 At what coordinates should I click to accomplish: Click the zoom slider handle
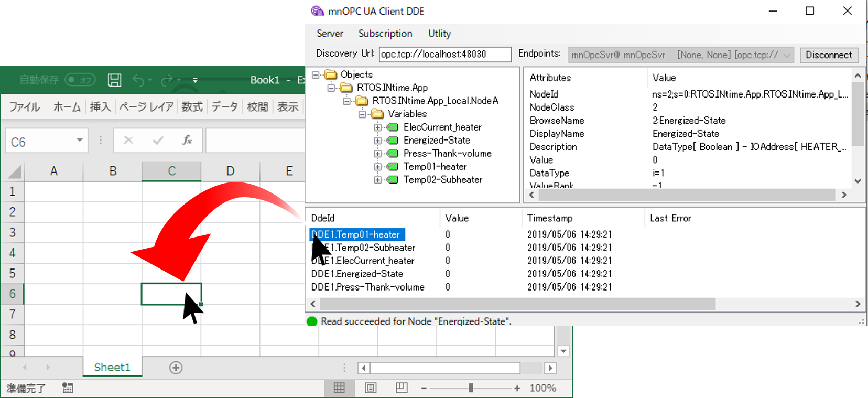(x=471, y=388)
